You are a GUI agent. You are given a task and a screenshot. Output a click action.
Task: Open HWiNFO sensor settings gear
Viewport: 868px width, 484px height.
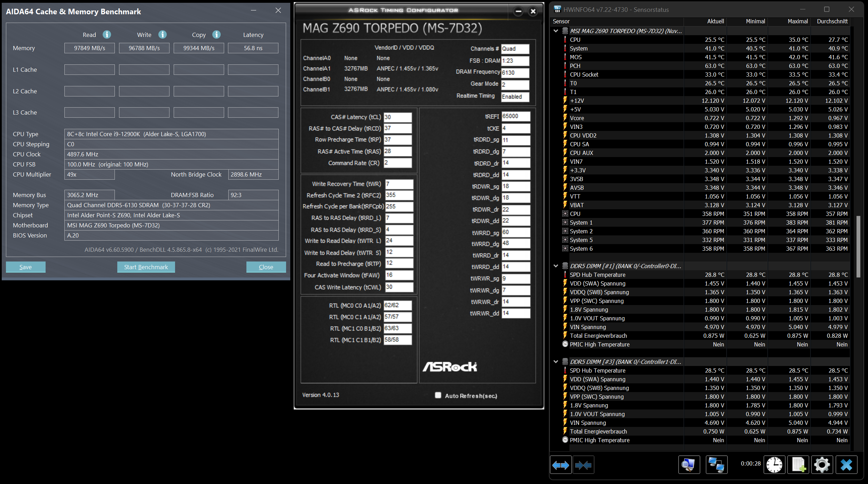[822, 465]
